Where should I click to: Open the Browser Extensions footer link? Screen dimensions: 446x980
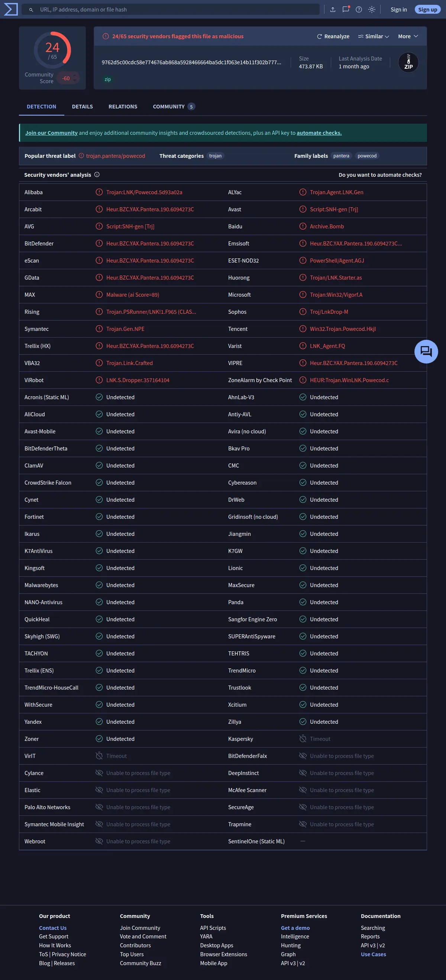[224, 954]
